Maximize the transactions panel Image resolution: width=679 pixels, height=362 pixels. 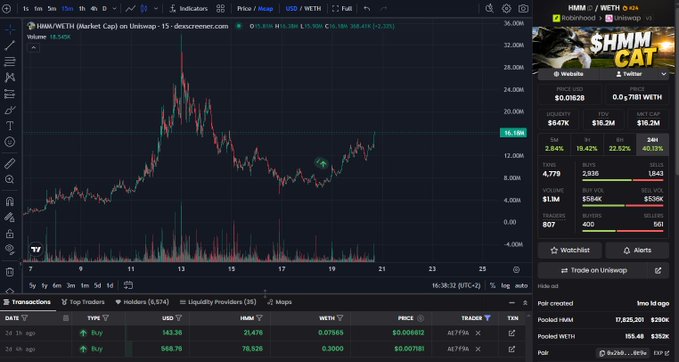coord(525,303)
